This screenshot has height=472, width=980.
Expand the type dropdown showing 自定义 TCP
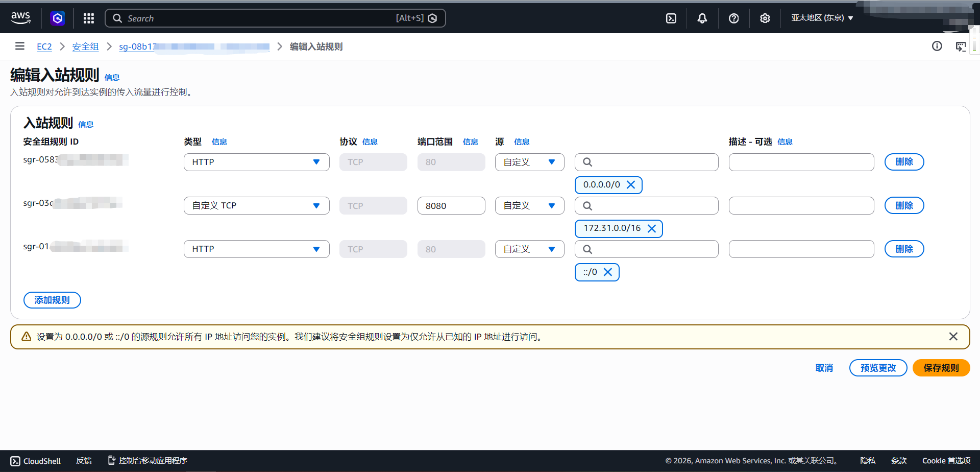pyautogui.click(x=256, y=205)
